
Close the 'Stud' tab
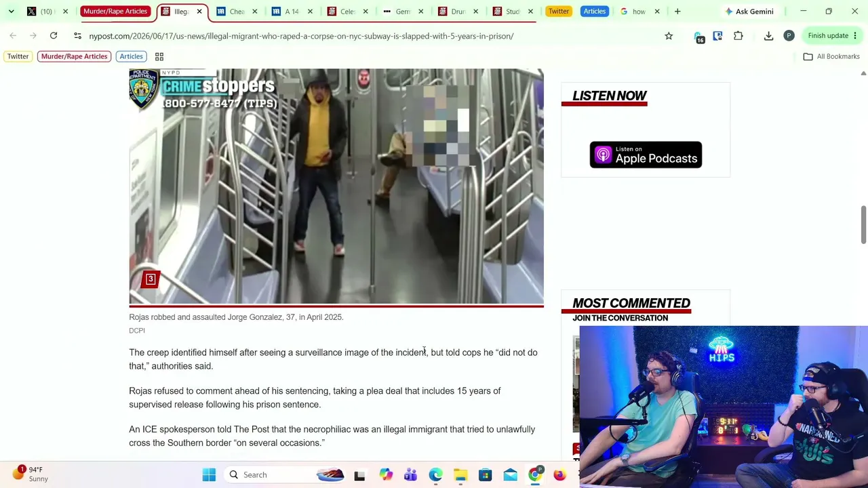click(530, 12)
